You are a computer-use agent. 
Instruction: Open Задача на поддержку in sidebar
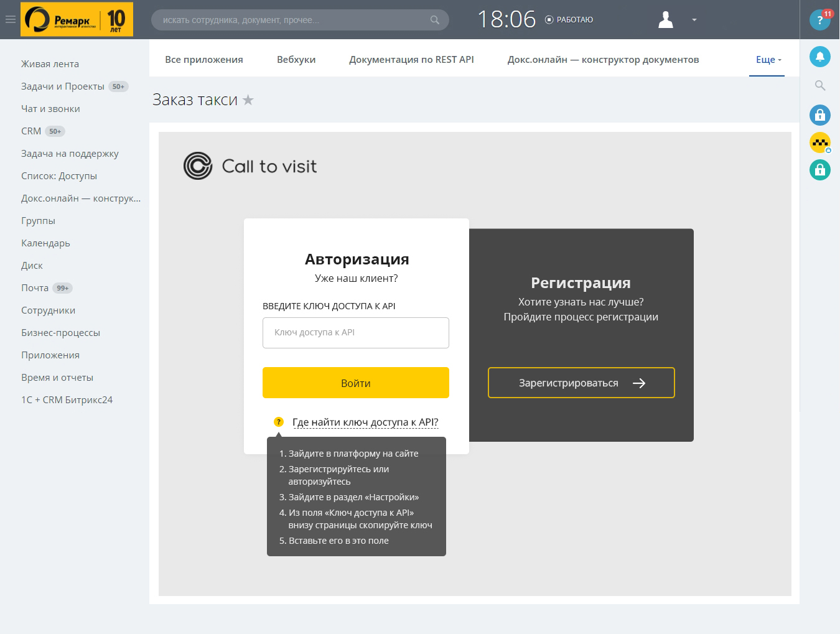click(70, 154)
